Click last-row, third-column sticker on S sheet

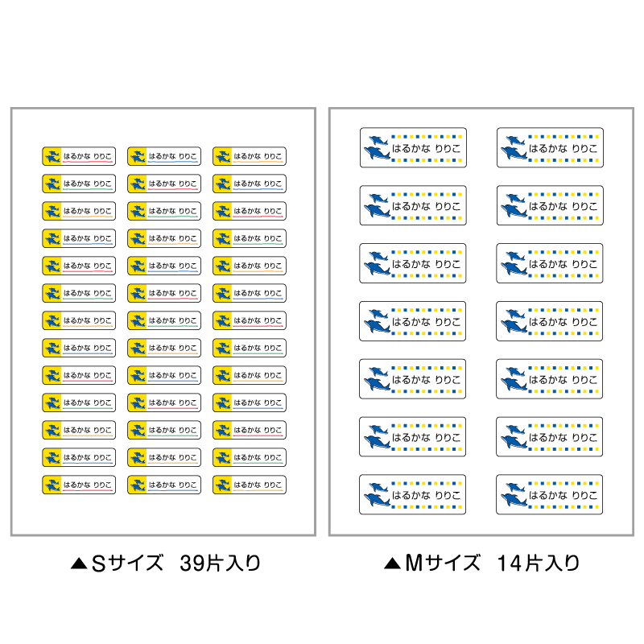click(x=250, y=485)
